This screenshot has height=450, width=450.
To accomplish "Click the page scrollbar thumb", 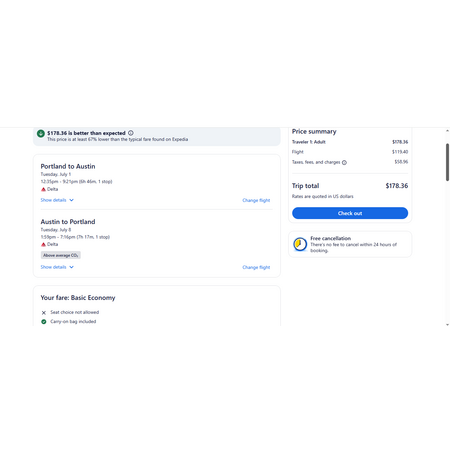I will pos(447,162).
